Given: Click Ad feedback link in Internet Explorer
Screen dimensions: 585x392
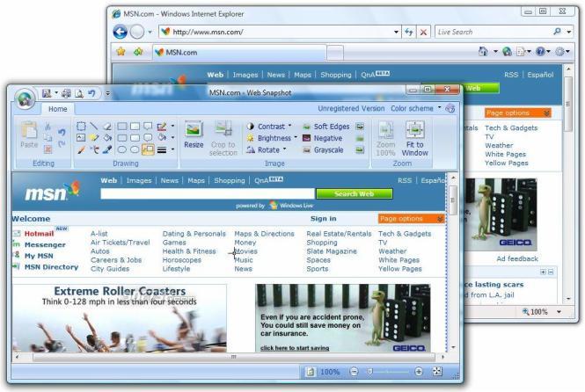Looking at the screenshot, I should pyautogui.click(x=517, y=258).
